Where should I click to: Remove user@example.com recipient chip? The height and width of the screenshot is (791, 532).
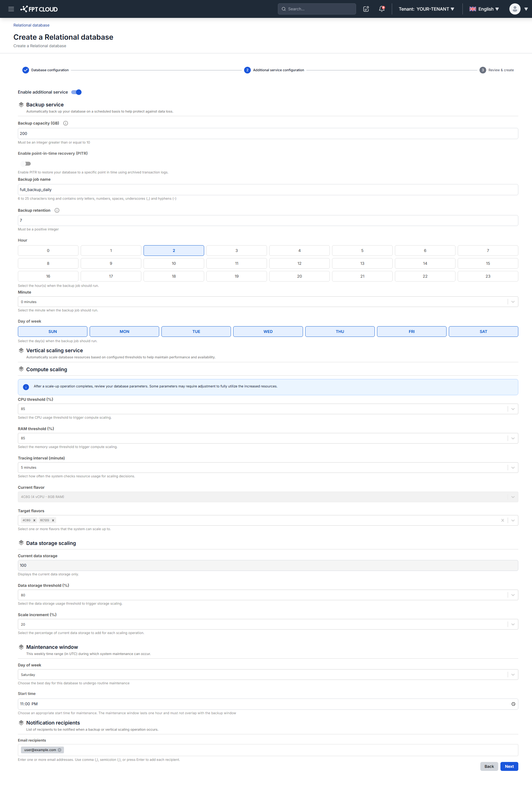(60, 750)
